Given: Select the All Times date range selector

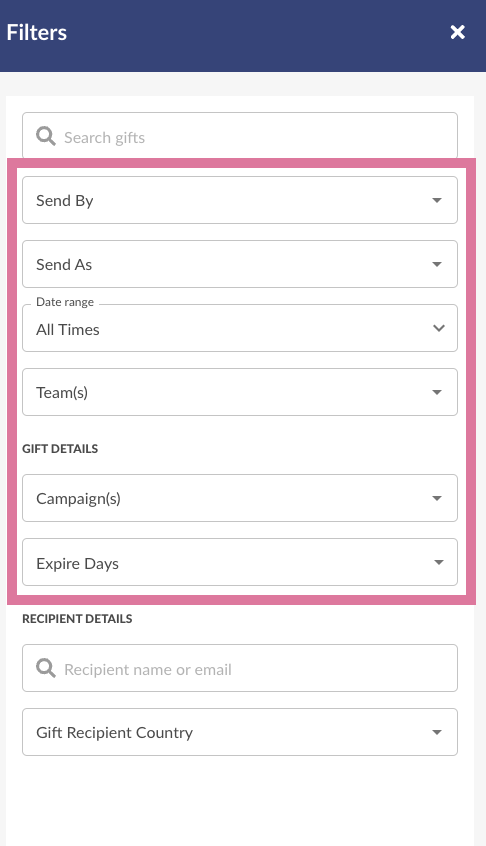Looking at the screenshot, I should point(240,328).
